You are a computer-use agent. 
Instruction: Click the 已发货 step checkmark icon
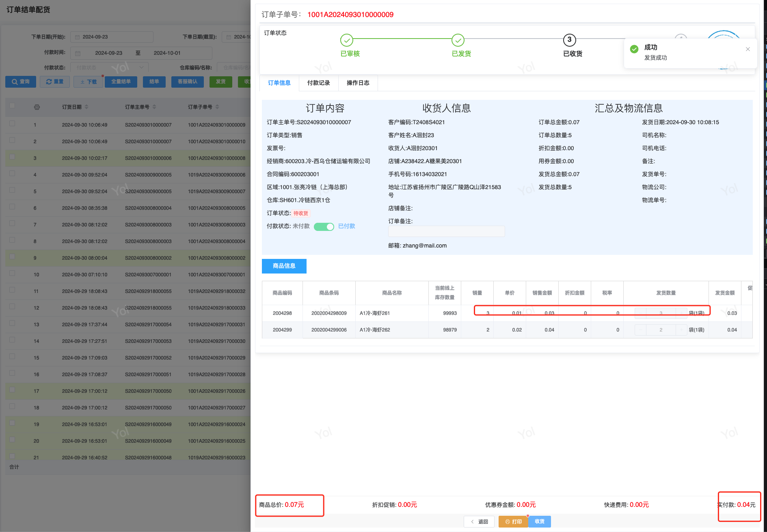pyautogui.click(x=458, y=40)
